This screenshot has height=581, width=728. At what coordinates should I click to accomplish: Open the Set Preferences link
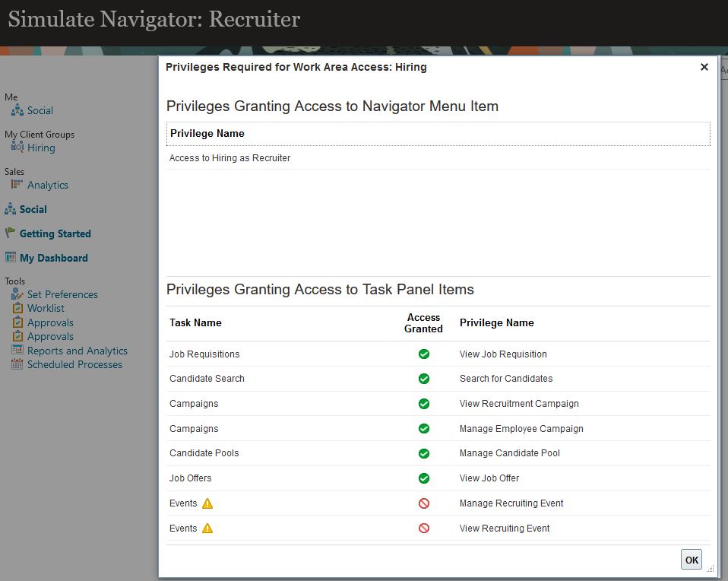point(62,295)
